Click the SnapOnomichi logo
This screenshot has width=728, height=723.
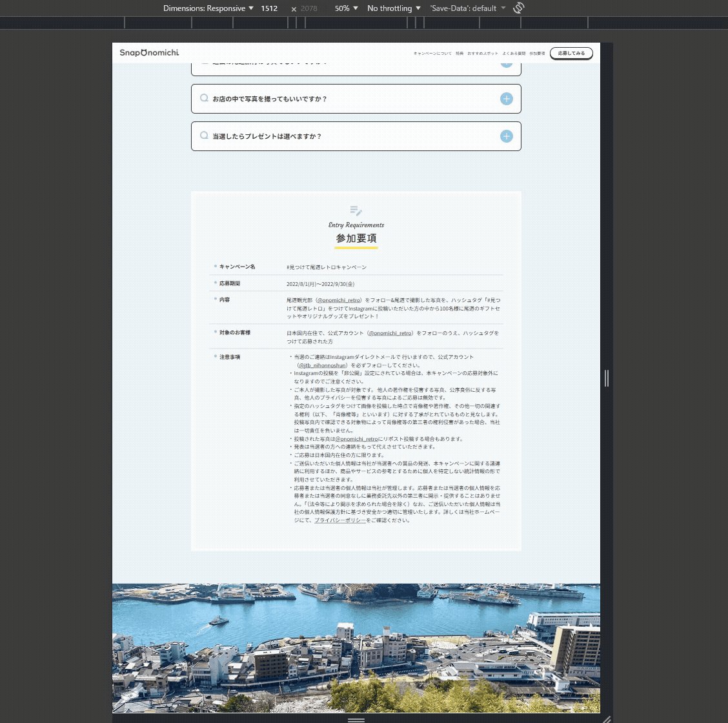[x=149, y=53]
